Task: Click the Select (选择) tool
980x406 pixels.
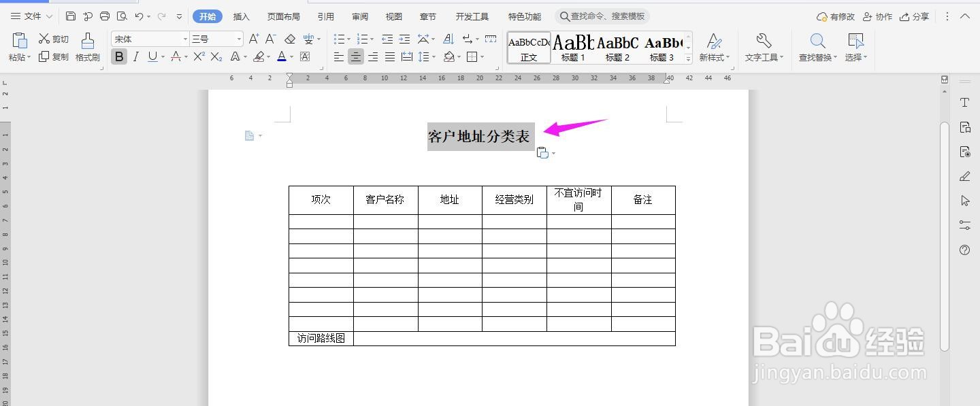Action: point(855,48)
